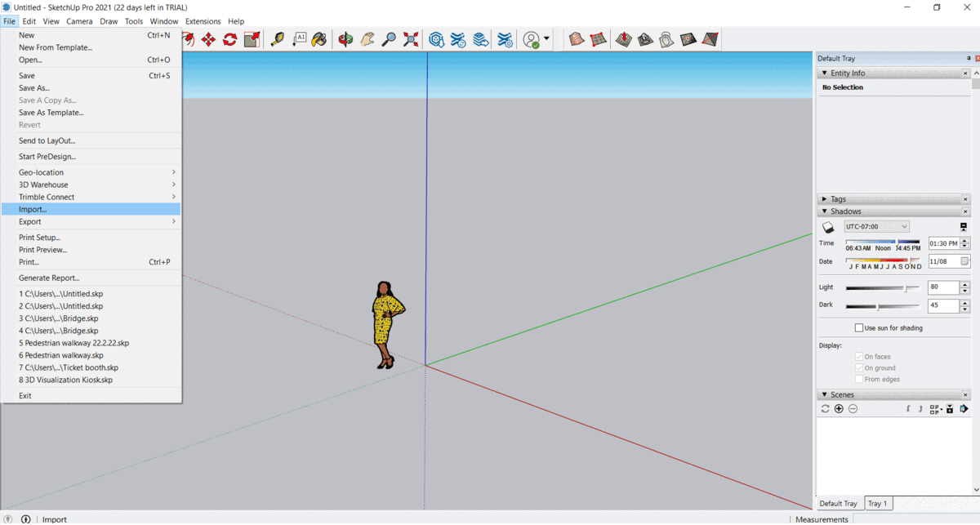Open recent file Pedestrian walkway 22.2.22.skp
Viewport: 980px width, 525px height.
tap(91, 343)
